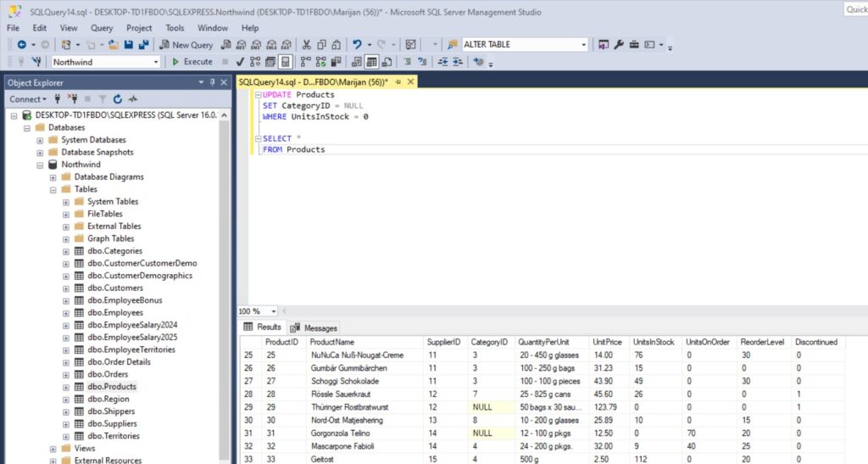The height and width of the screenshot is (464, 868).
Task: Toggle Object Explorer auto-hide pin
Action: [212, 82]
